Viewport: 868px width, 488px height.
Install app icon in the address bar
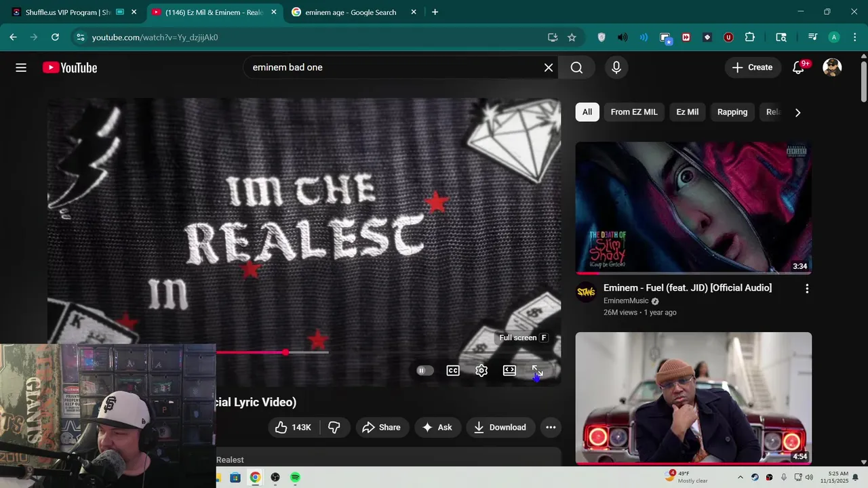(x=553, y=37)
